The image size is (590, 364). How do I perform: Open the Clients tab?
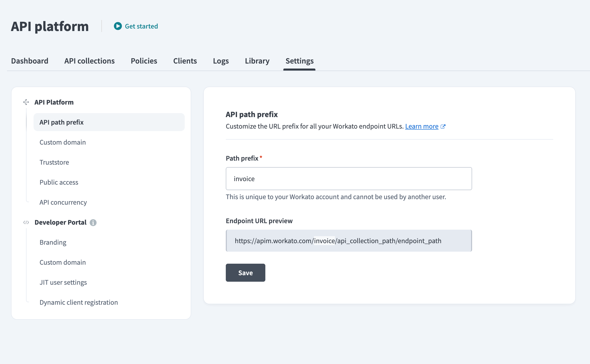point(185,61)
